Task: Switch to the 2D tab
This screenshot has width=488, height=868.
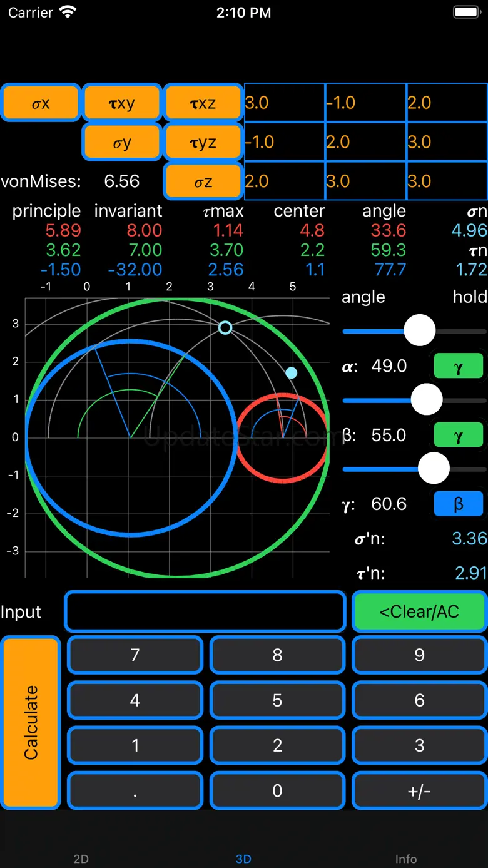Action: click(81, 859)
